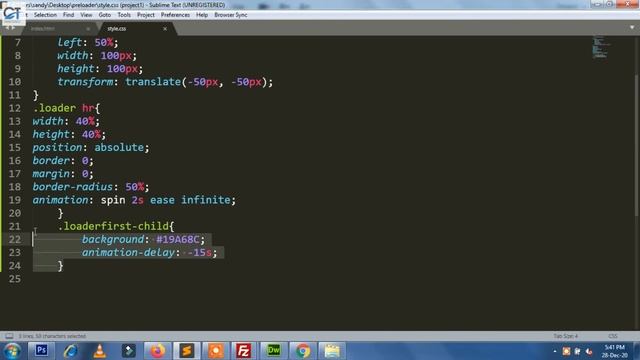Click the 'background' property on line 22
640x360 pixels.
113,239
